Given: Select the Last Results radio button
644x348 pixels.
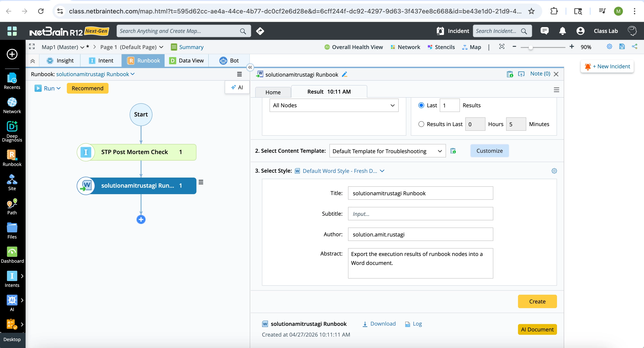Looking at the screenshot, I should tap(421, 105).
